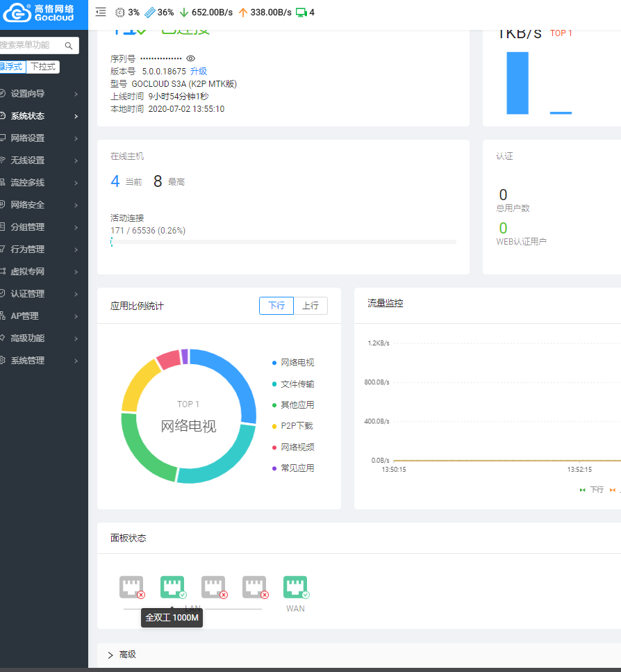Image resolution: width=621 pixels, height=672 pixels.
Task: Click 网络电视 legend entry in chart
Action: coord(297,363)
